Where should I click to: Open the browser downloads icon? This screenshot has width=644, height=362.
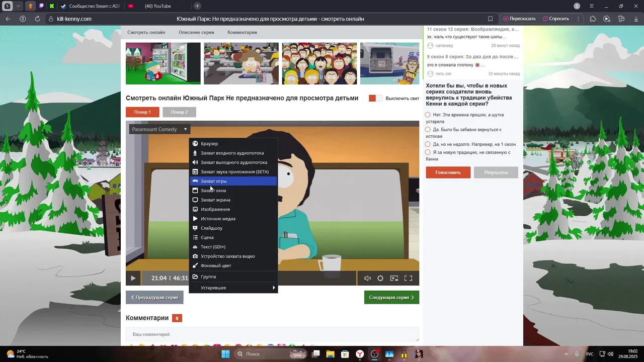pos(636,19)
